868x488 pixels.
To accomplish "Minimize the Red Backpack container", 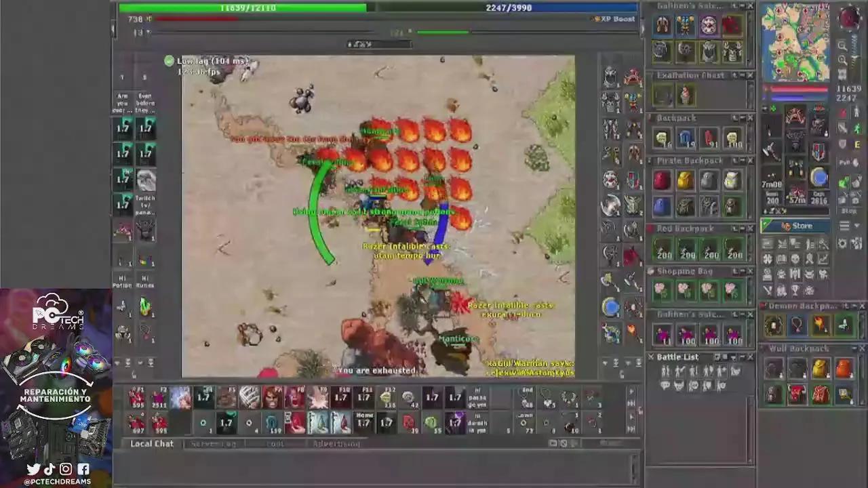I will pos(742,228).
